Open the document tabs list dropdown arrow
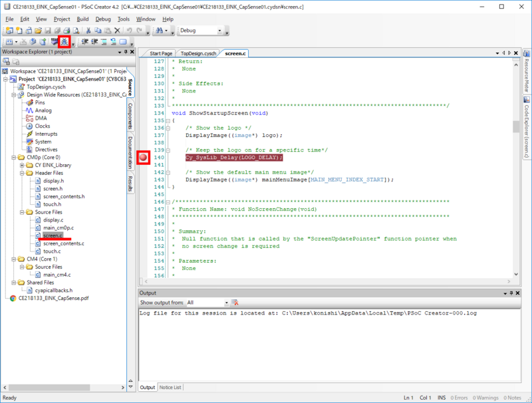 click(x=497, y=53)
